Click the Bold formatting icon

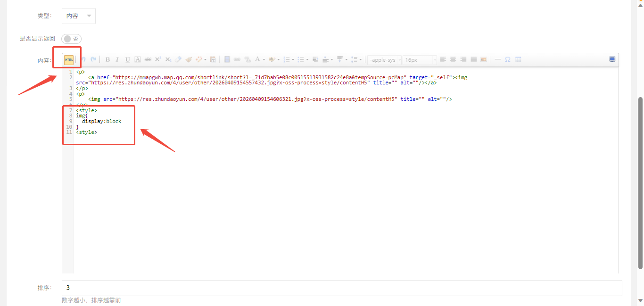tap(107, 59)
